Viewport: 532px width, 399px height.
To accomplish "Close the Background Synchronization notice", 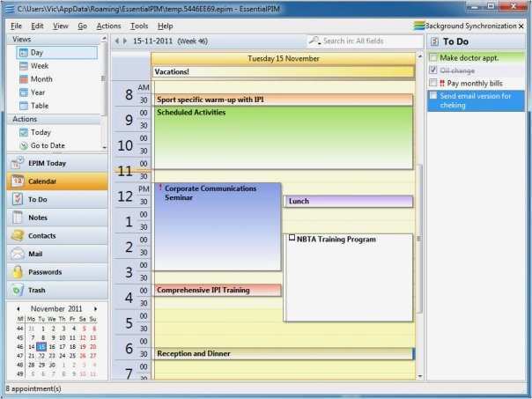I will 521,26.
